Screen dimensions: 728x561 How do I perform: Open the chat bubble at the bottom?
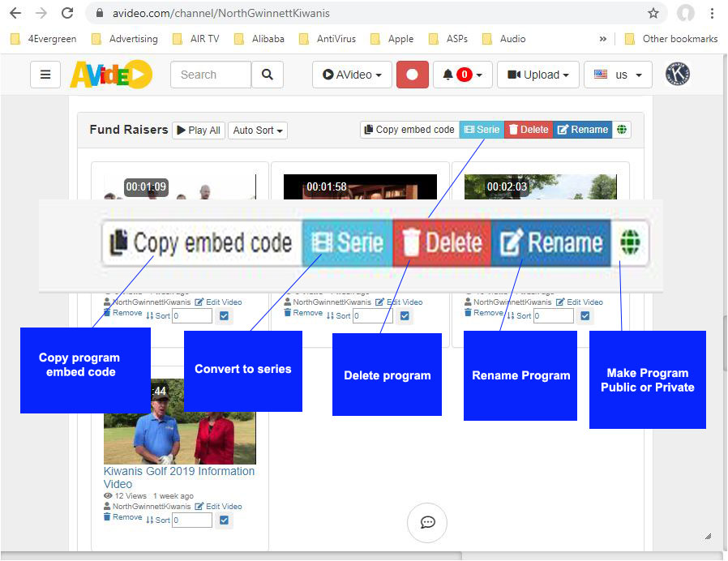pos(427,523)
